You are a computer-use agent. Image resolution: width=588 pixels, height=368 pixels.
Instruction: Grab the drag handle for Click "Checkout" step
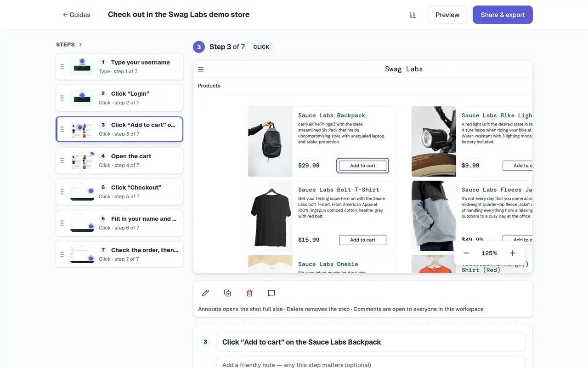62,192
